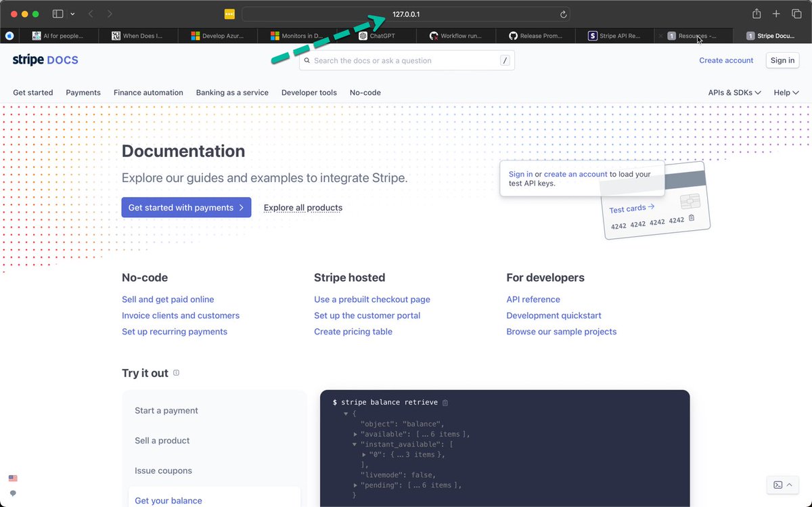The height and width of the screenshot is (507, 812).
Task: Open the API reference link
Action: pos(533,299)
